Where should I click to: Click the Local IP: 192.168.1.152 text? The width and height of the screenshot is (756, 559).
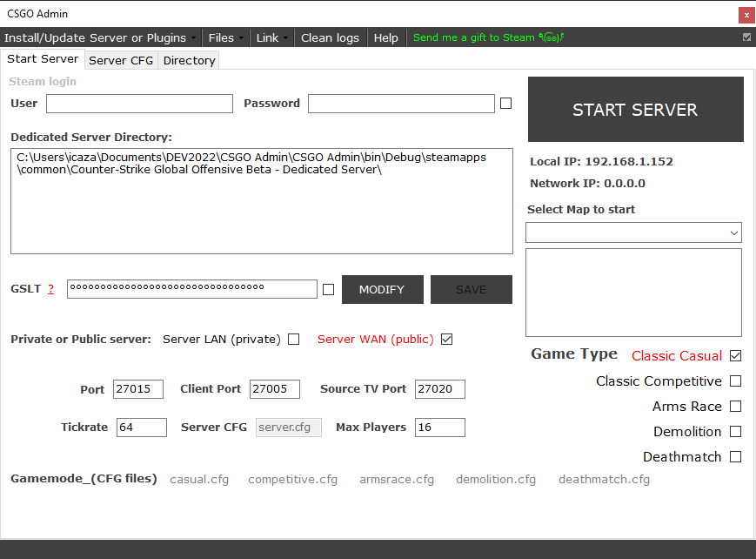pyautogui.click(x=601, y=162)
